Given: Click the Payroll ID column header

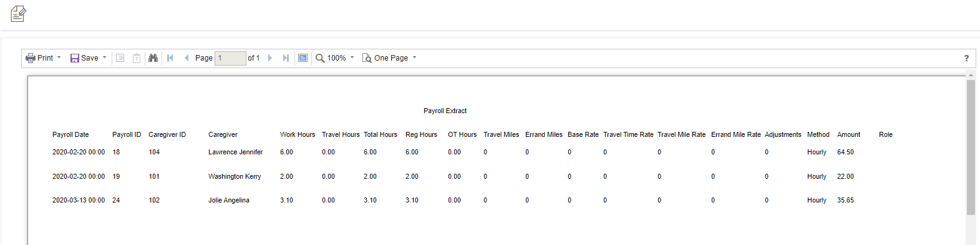Looking at the screenshot, I should click(127, 134).
